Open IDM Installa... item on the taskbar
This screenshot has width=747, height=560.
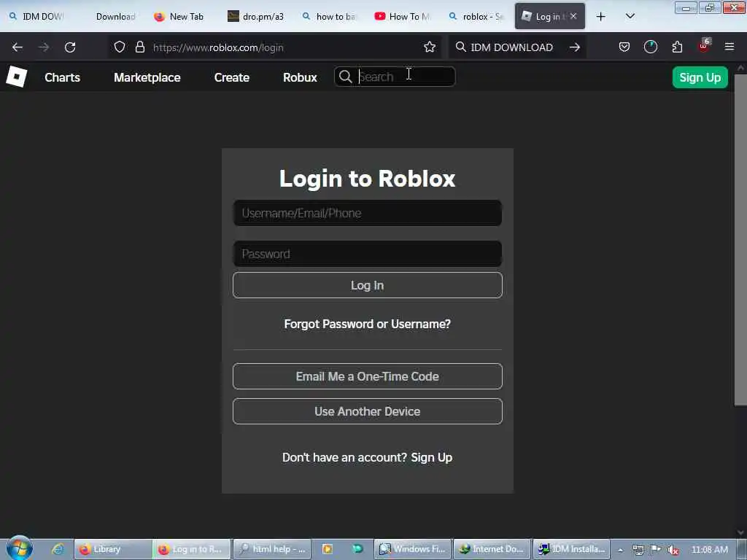tap(571, 549)
